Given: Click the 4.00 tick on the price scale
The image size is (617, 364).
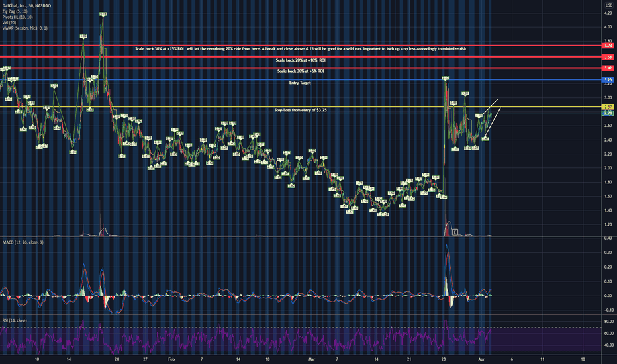Looking at the screenshot, I should tap(608, 27).
